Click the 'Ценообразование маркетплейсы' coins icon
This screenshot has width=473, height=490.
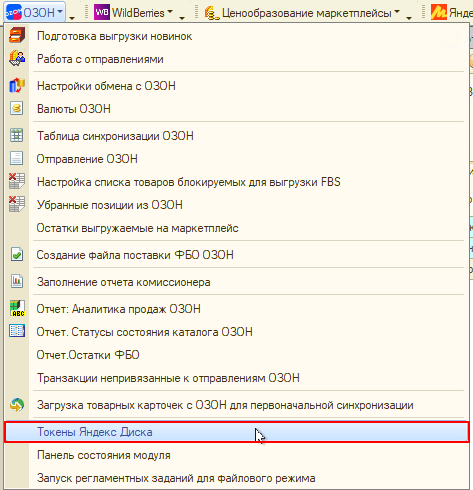[x=212, y=13]
